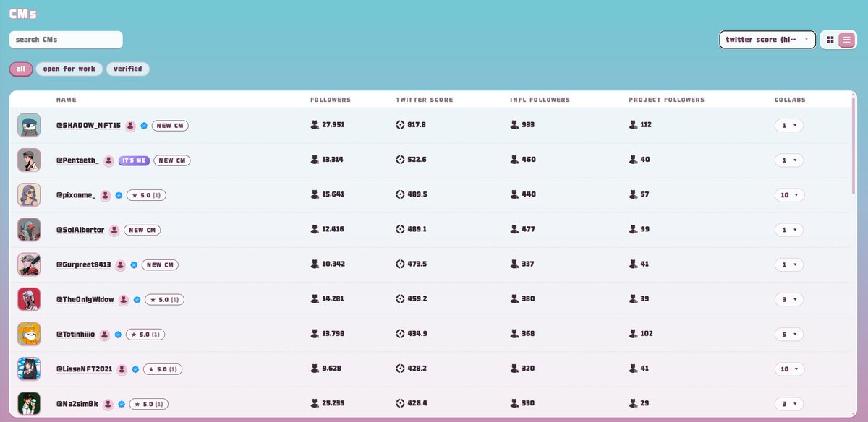The image size is (868, 422).
Task: Click the pink profile icon beside @Na2simBk
Action: [108, 404]
